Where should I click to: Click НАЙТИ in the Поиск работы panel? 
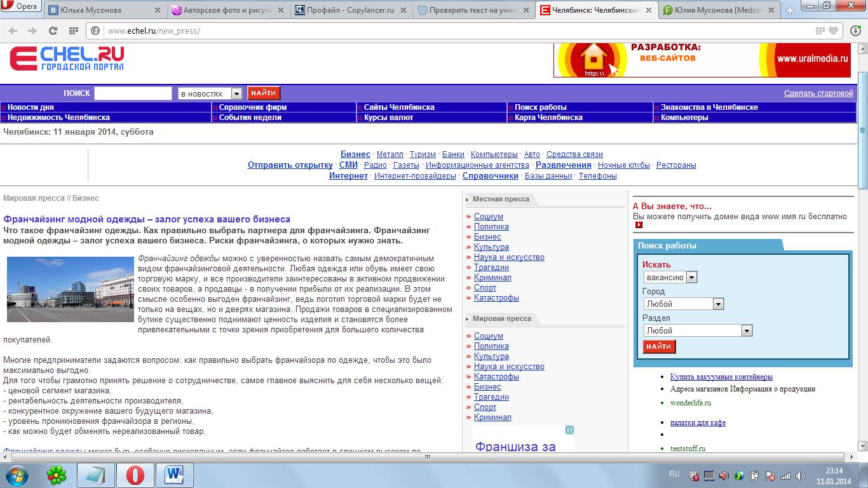point(659,346)
